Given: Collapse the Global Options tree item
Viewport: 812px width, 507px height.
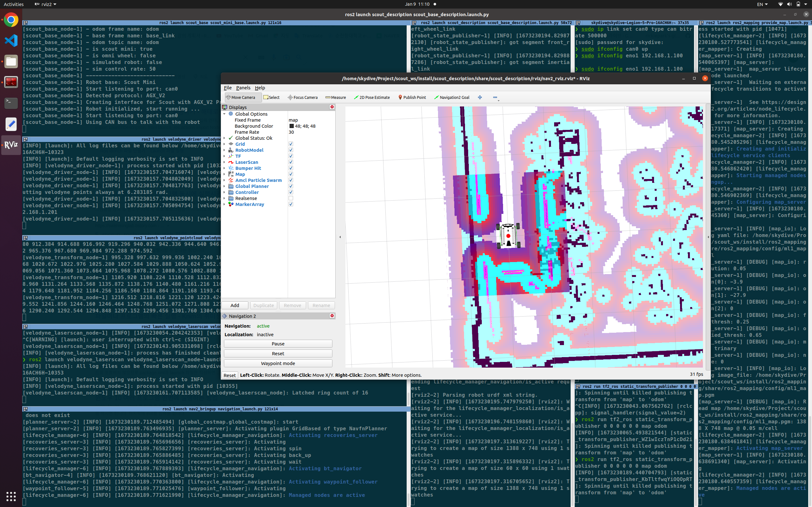Looking at the screenshot, I should click(x=225, y=114).
